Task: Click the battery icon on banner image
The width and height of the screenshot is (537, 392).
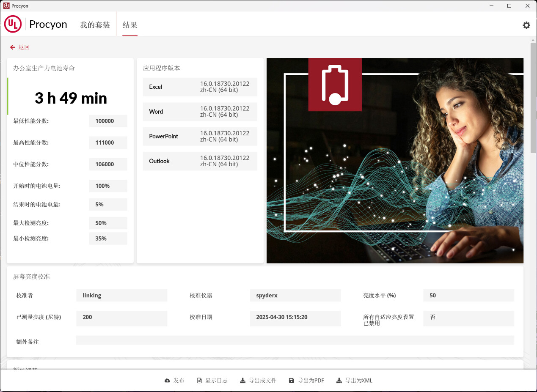Action: pos(335,85)
